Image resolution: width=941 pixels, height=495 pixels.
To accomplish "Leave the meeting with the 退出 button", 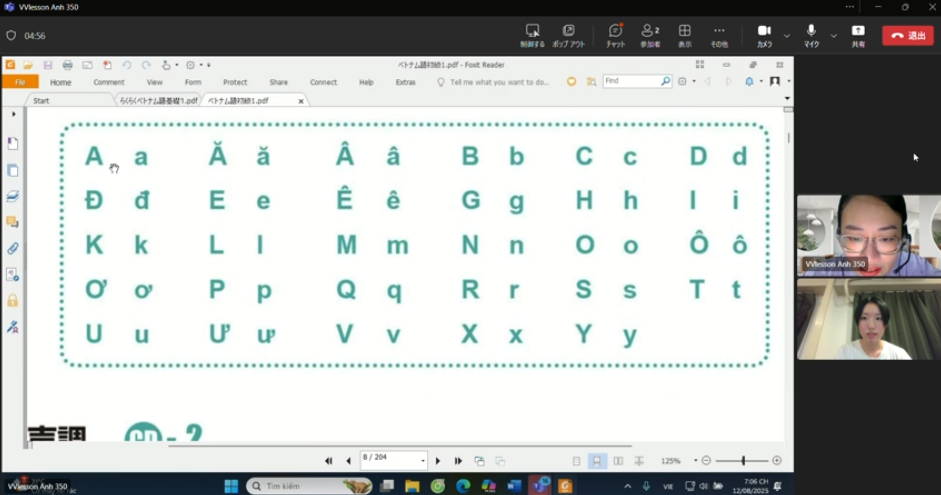I will click(x=907, y=35).
